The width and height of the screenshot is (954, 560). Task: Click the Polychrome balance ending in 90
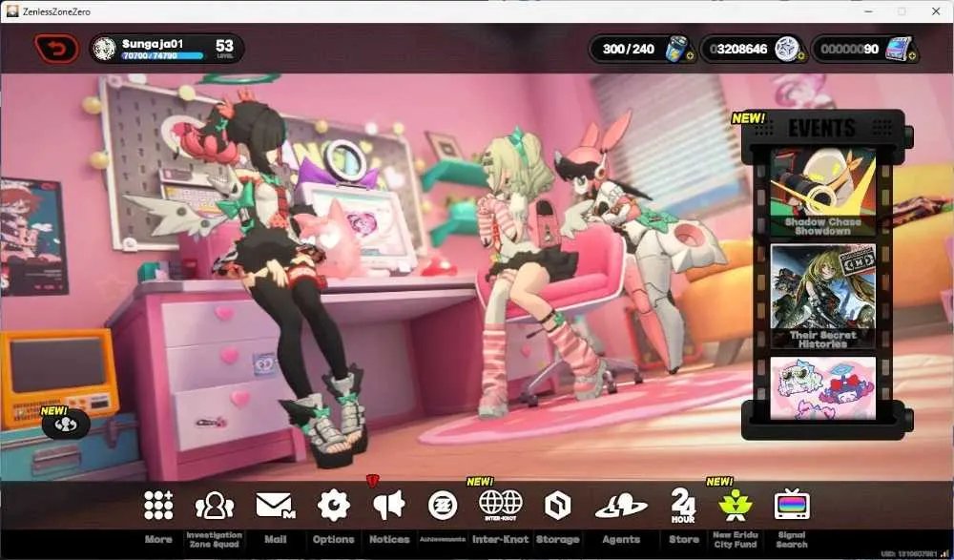[x=849, y=49]
